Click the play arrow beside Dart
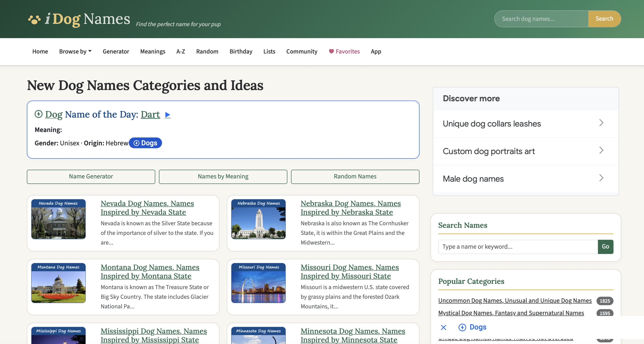Viewport: 644px width, 344px height. (x=167, y=115)
